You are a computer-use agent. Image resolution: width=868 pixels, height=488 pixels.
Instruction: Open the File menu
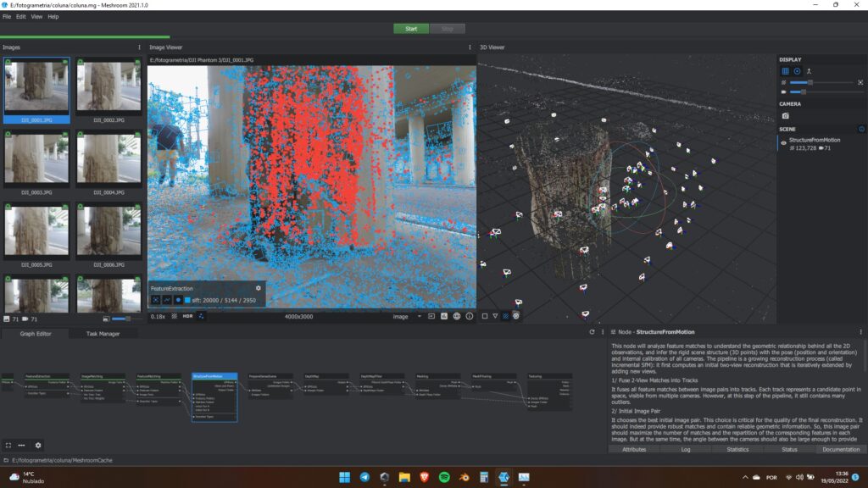click(7, 16)
